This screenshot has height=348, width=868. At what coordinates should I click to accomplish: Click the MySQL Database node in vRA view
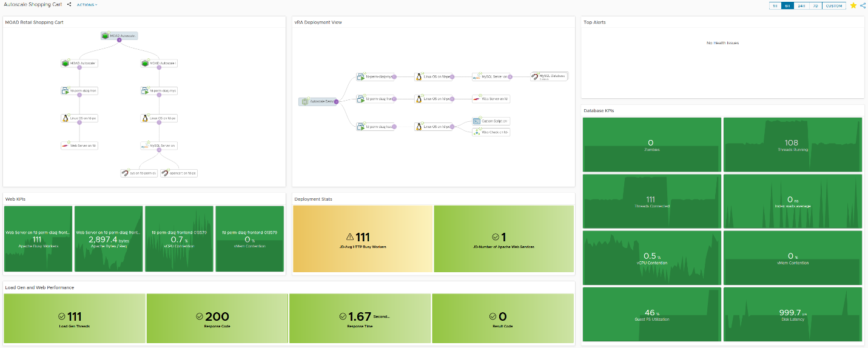pyautogui.click(x=548, y=76)
